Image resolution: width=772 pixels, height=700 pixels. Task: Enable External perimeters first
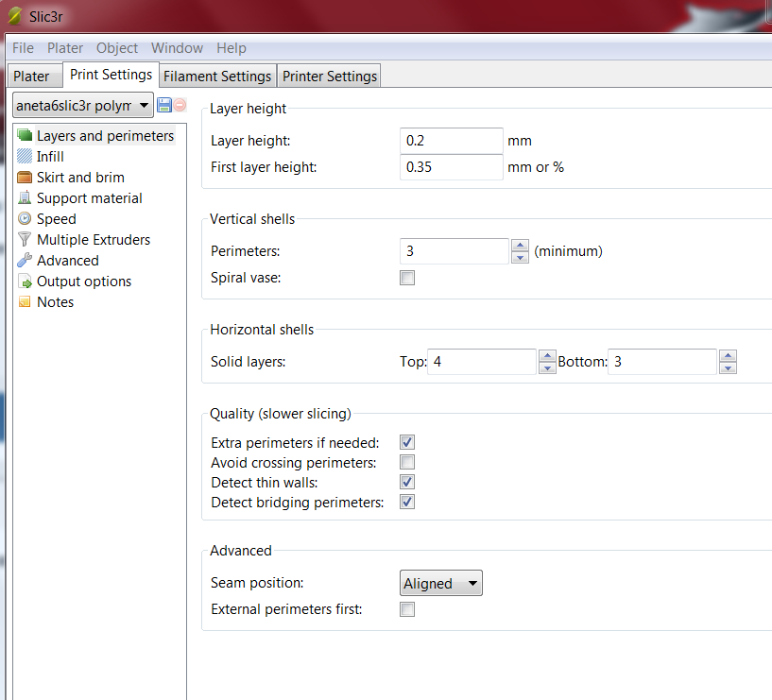pyautogui.click(x=407, y=609)
